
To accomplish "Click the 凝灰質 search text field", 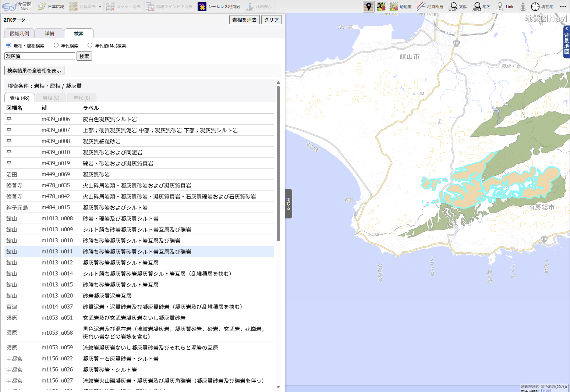I will 40,56.
